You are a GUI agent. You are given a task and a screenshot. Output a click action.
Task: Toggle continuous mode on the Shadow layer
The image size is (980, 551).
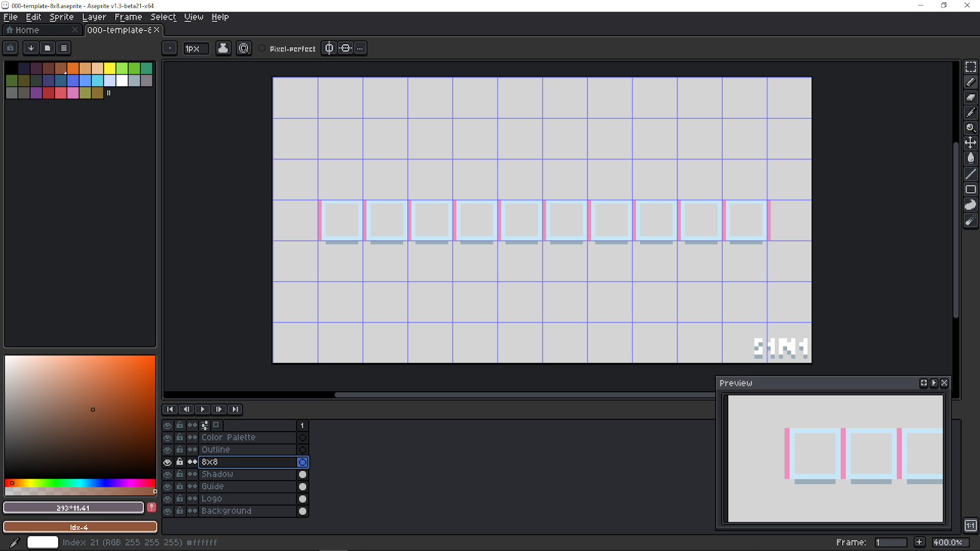tap(192, 474)
